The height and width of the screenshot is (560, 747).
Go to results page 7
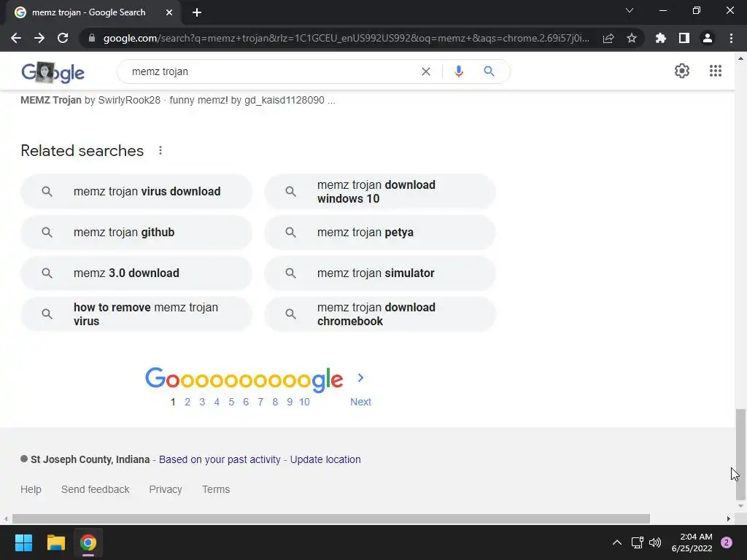coord(260,402)
